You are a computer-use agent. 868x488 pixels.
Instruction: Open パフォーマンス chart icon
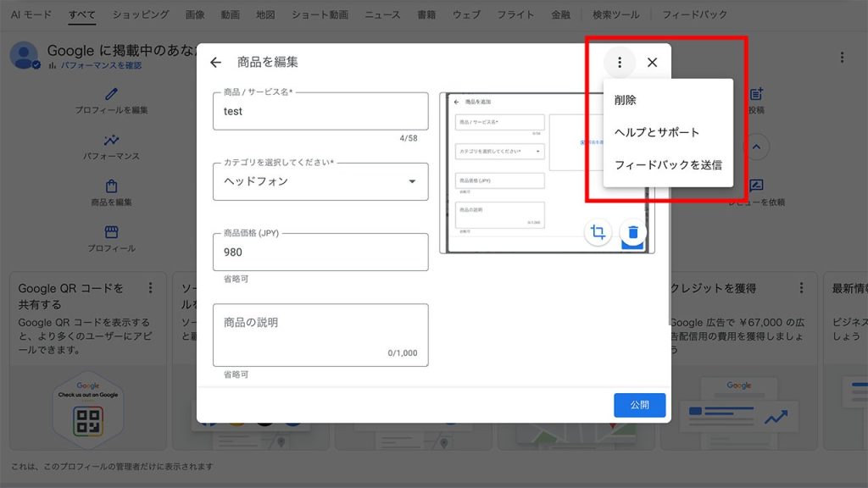click(x=112, y=141)
